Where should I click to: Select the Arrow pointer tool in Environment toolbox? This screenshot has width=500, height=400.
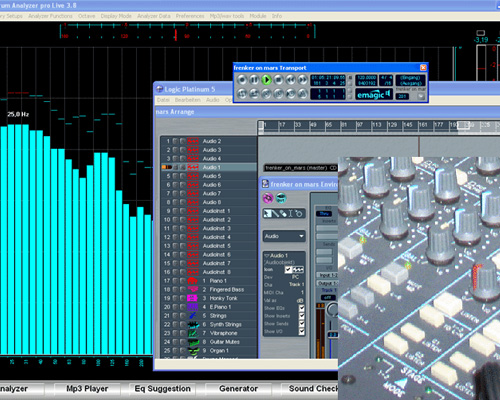267,213
